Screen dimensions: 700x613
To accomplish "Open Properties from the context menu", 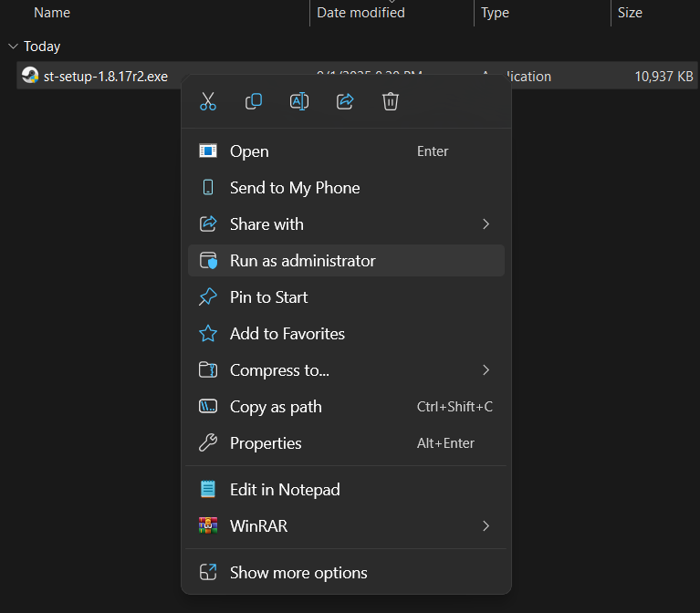I will pyautogui.click(x=346, y=443).
